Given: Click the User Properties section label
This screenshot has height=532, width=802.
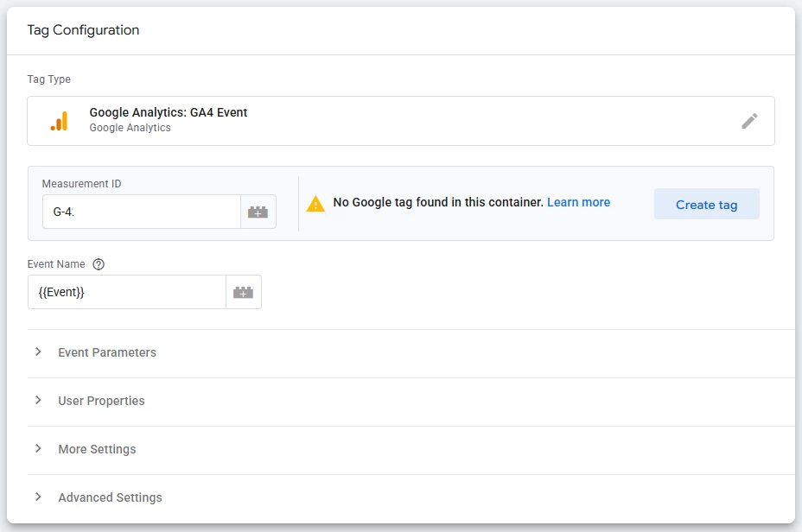Looking at the screenshot, I should coord(101,401).
